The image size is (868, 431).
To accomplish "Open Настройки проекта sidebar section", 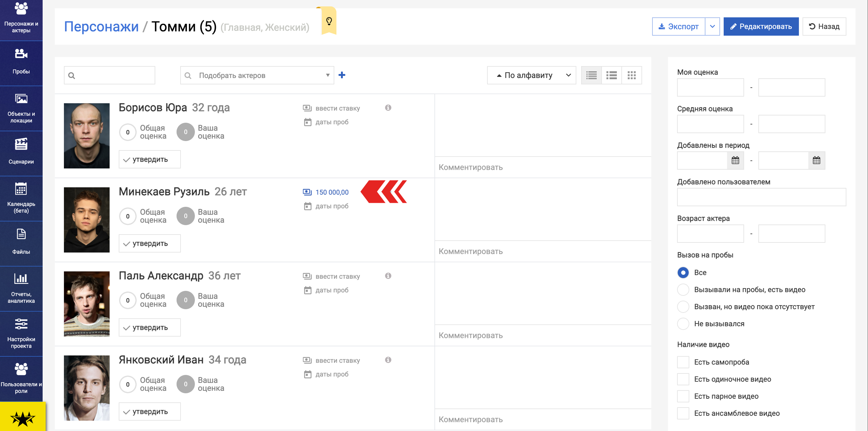I will [21, 334].
